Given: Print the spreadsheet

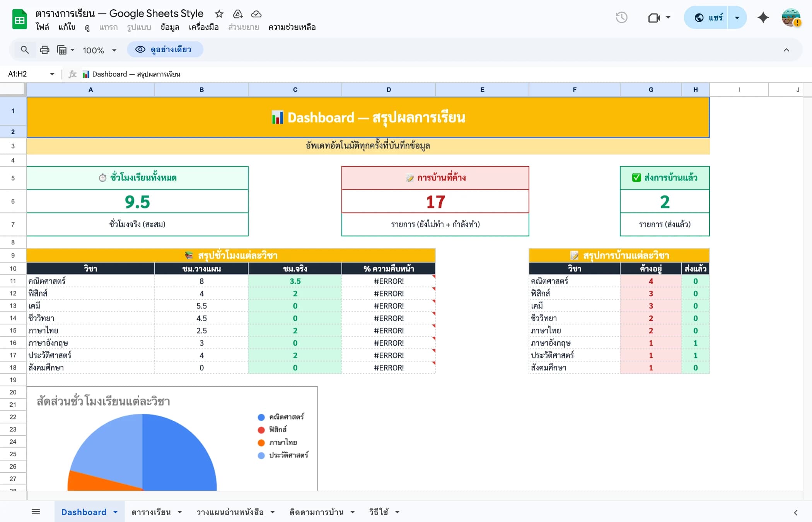Looking at the screenshot, I should click(x=44, y=49).
